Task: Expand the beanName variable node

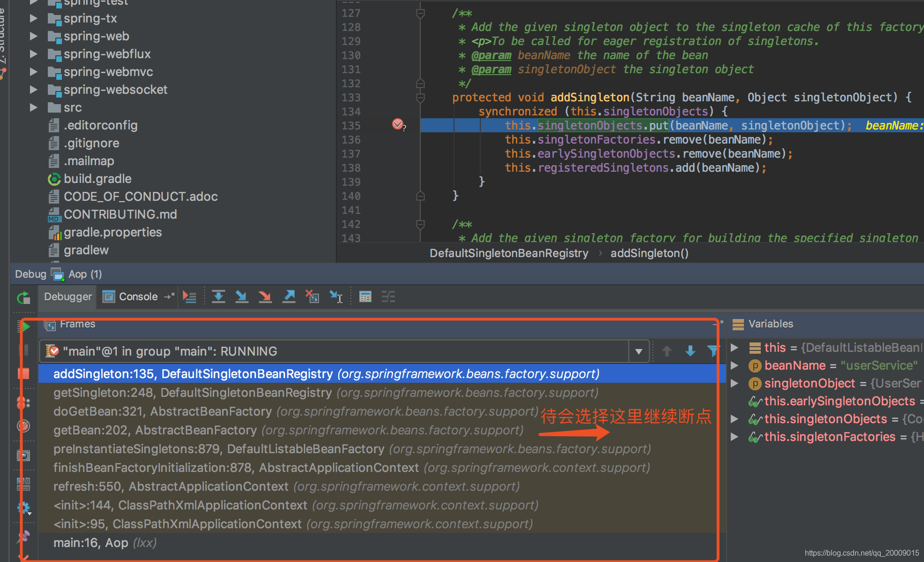Action: click(735, 365)
